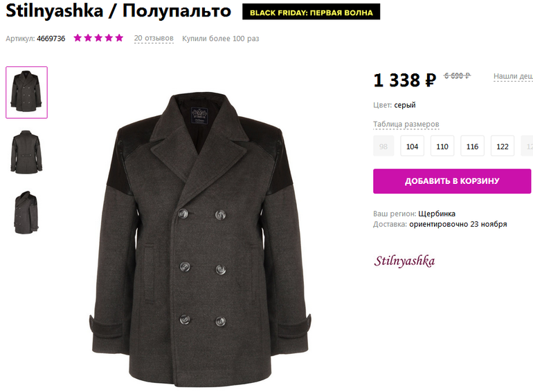
Task: Select the disabled size 98 option
Action: (x=383, y=146)
